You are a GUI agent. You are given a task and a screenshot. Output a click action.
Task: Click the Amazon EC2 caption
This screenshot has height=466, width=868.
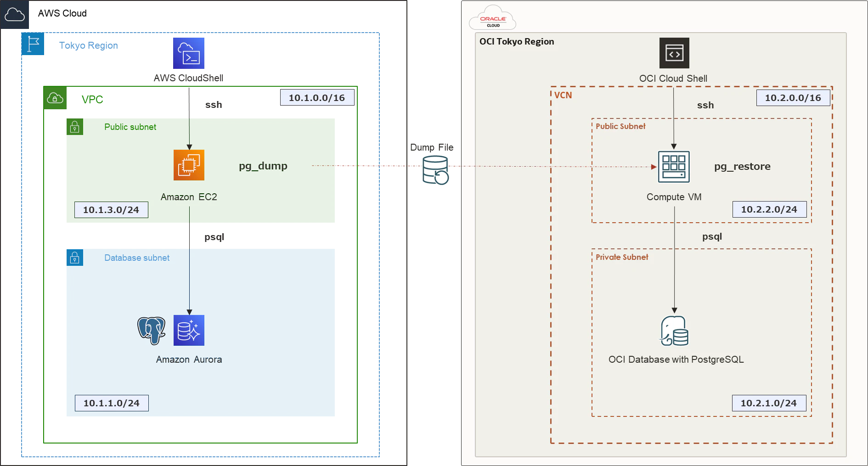coord(189,197)
